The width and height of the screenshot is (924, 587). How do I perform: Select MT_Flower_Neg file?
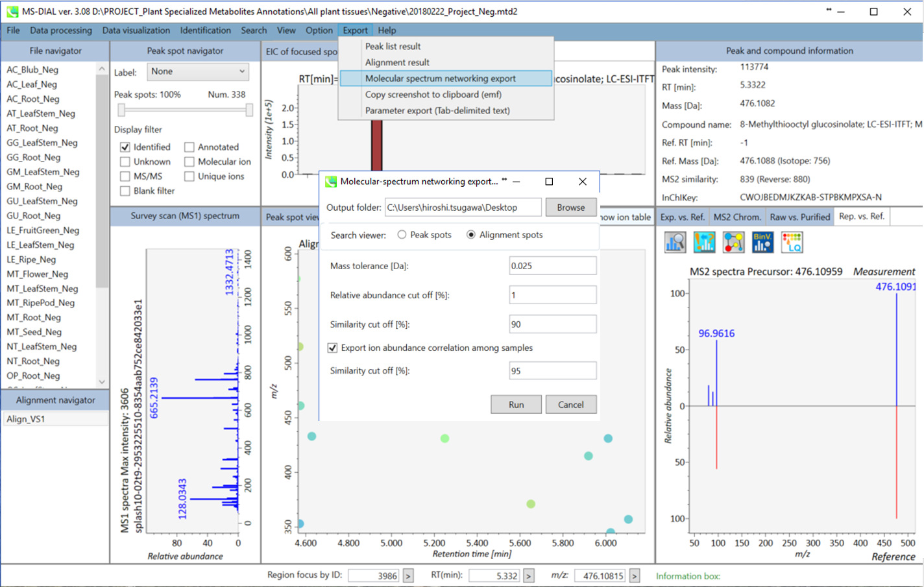tap(38, 274)
